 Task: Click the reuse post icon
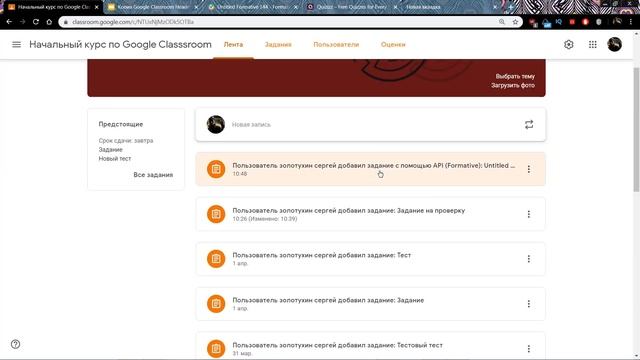pyautogui.click(x=529, y=124)
